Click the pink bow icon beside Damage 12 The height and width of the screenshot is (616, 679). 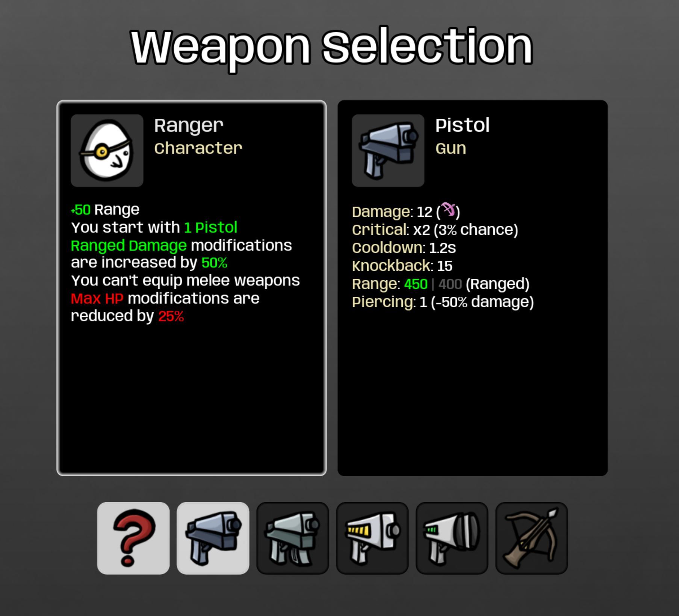click(x=448, y=210)
